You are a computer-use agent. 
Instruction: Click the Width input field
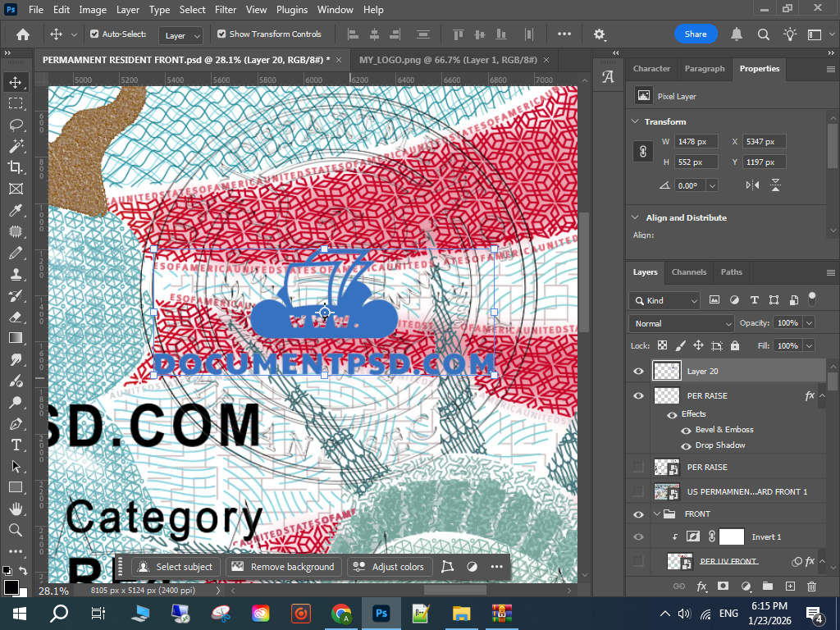pos(696,142)
